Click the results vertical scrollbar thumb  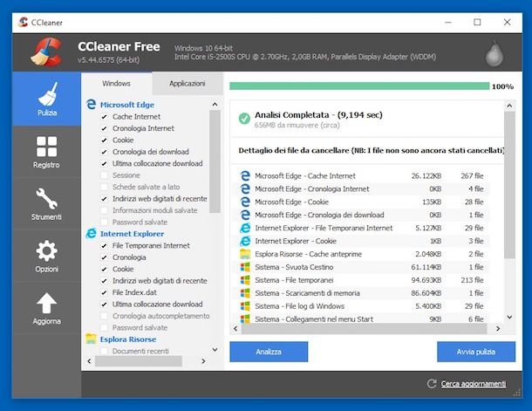coord(509,185)
